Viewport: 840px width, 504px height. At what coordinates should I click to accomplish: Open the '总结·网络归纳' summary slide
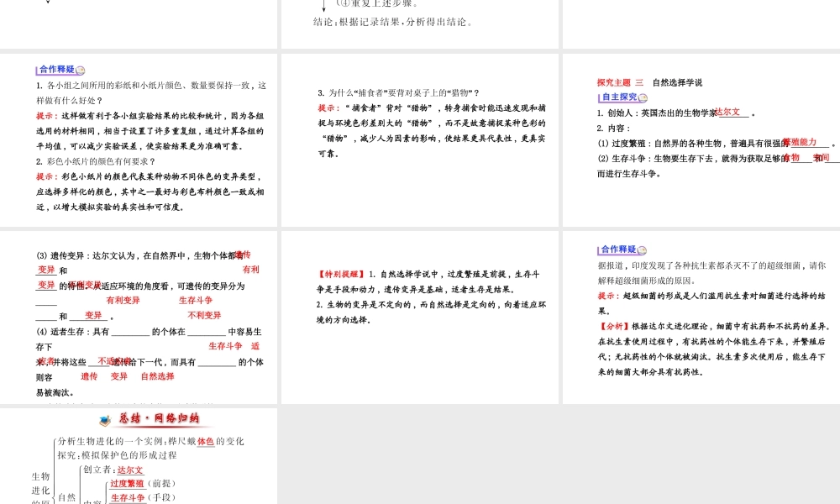coord(139,456)
